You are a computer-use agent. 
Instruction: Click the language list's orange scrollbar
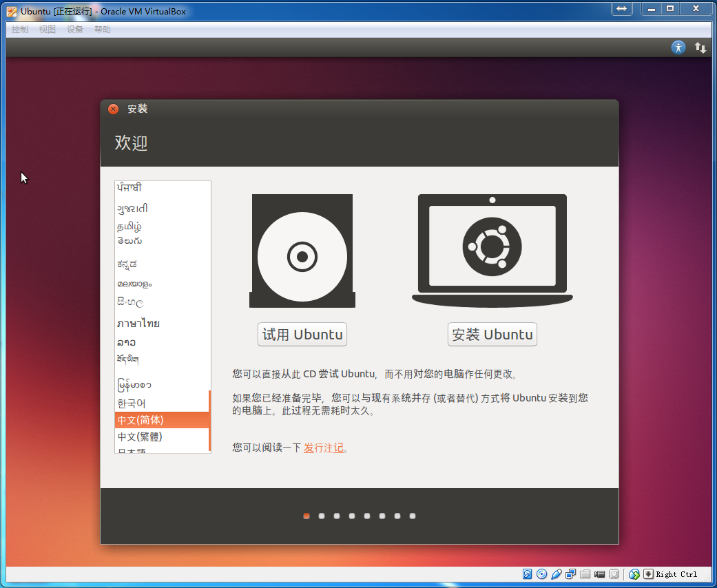[209, 421]
